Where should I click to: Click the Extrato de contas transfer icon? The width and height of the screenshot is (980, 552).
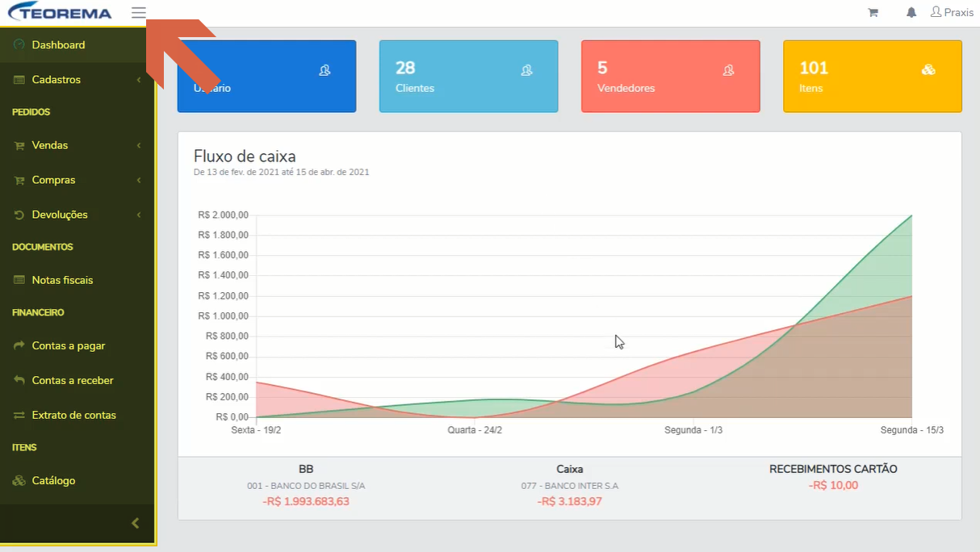tap(19, 415)
